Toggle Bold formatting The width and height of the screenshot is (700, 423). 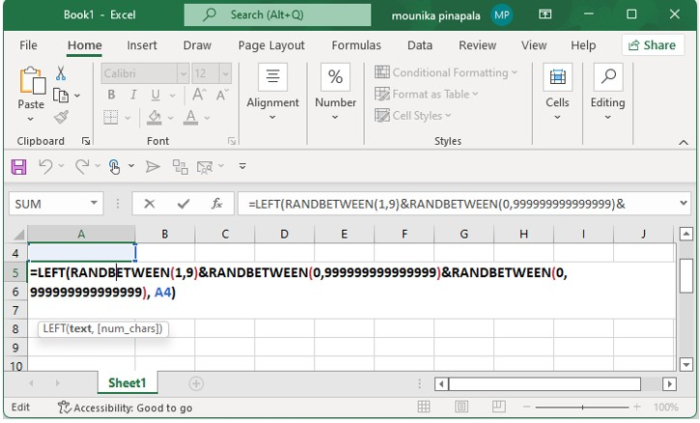[111, 95]
